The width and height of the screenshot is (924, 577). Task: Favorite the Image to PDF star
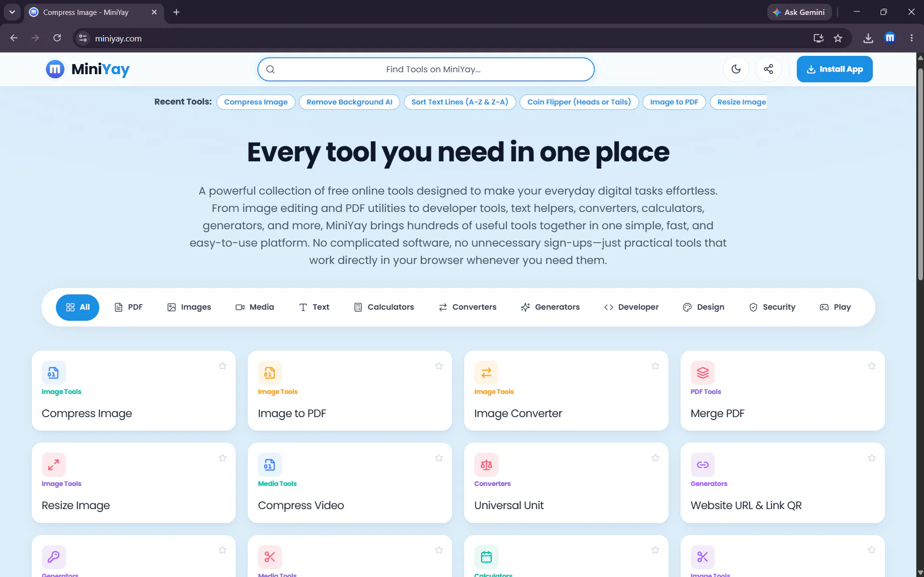pos(439,366)
